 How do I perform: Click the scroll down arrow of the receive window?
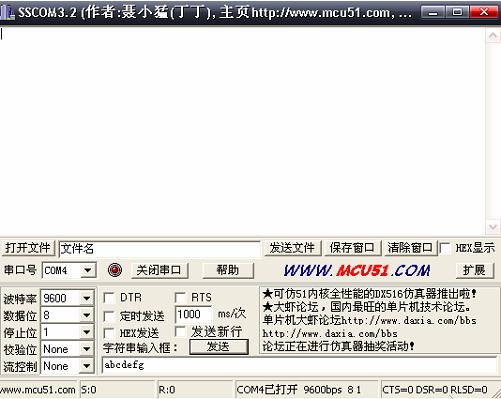493,227
